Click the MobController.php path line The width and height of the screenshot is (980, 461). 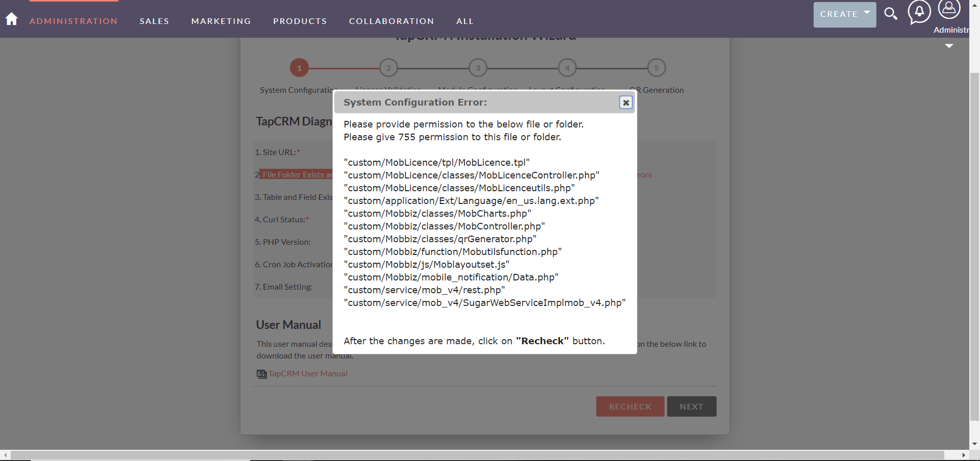[445, 226]
